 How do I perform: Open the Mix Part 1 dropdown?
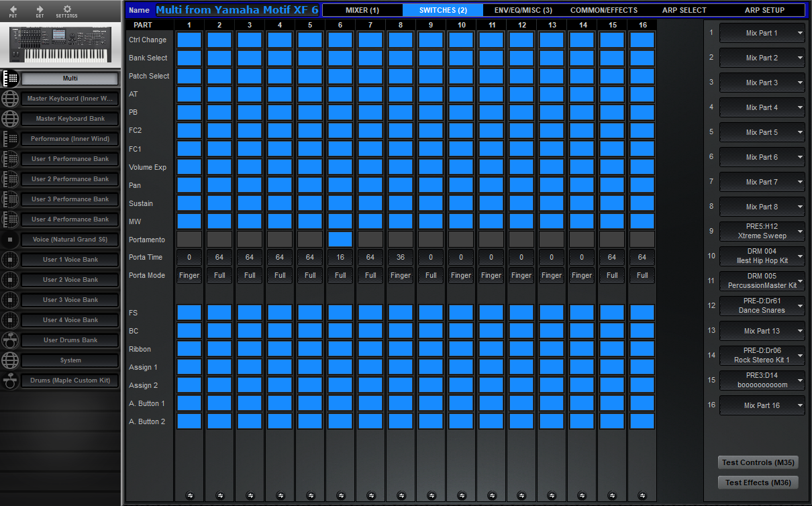pos(762,32)
